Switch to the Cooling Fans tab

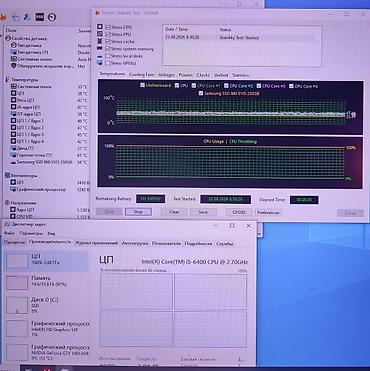(x=141, y=75)
